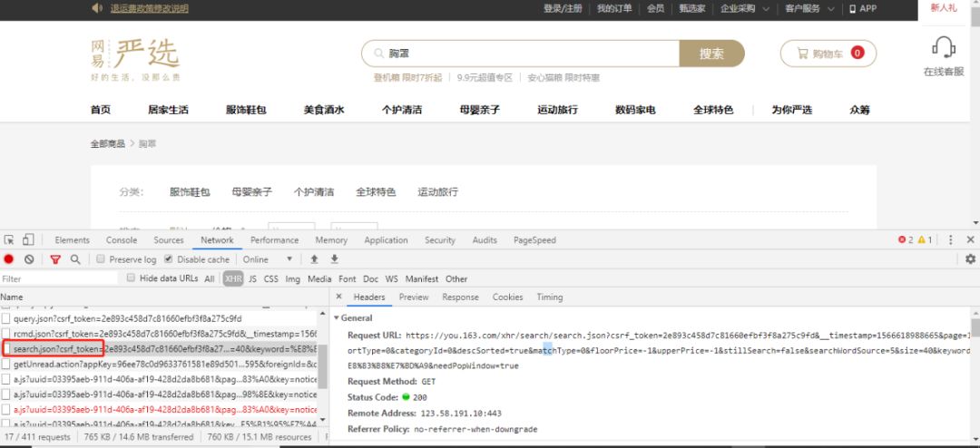980x448 pixels.
Task: Toggle the Disable cache checkbox
Action: (168, 259)
